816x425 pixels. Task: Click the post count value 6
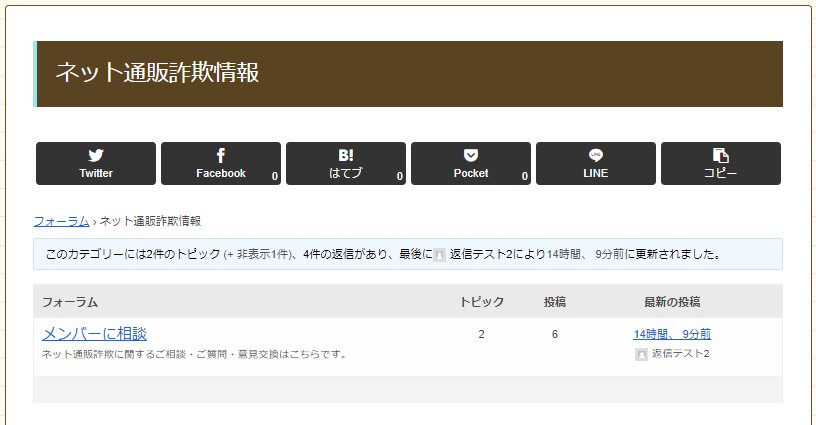point(555,334)
